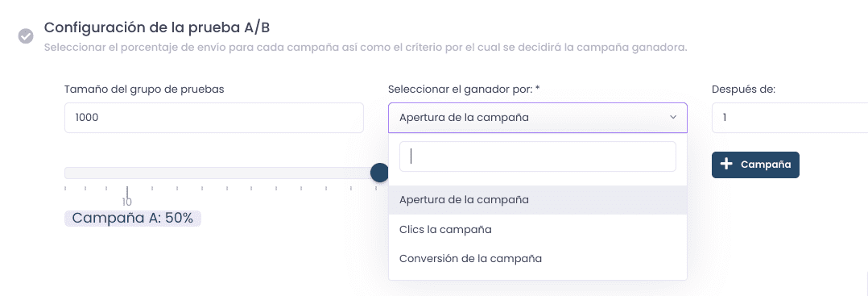868x296 pixels.
Task: Click the plus icon in Campaña button
Action: (726, 164)
